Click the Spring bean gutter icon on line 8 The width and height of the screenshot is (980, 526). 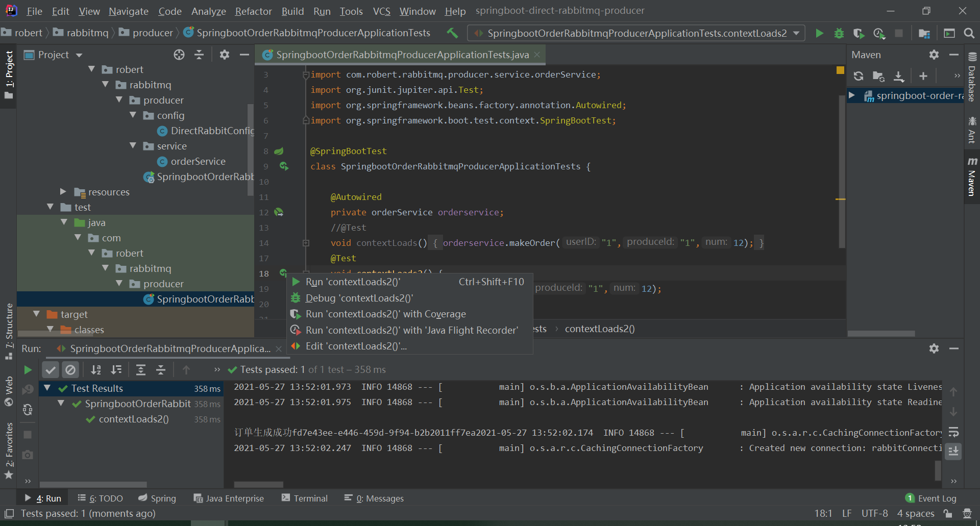(x=279, y=151)
